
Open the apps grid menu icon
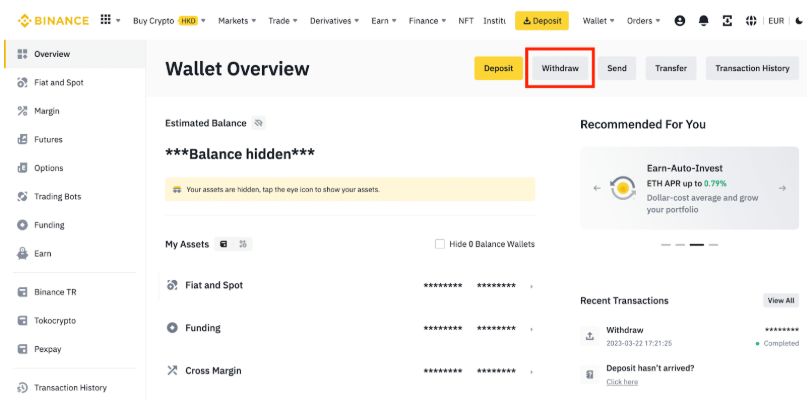(107, 20)
